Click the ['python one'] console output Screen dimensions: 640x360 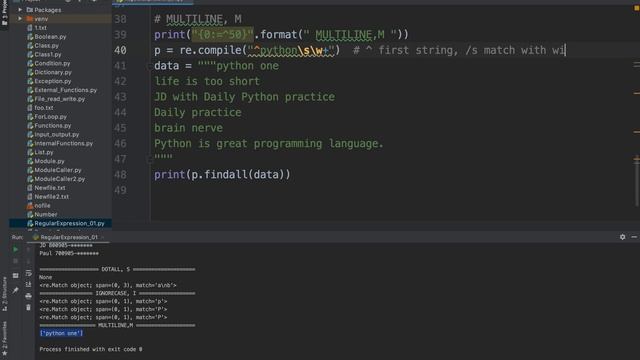(x=61, y=333)
